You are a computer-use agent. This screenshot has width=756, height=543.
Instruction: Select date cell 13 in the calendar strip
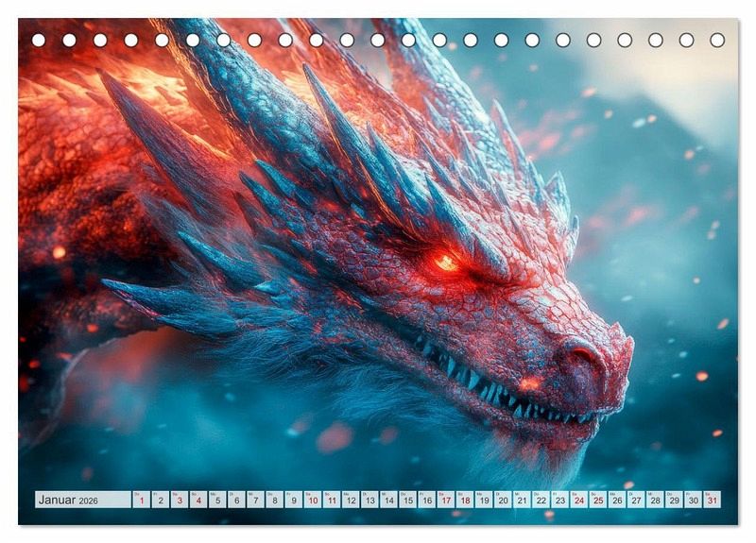[369, 500]
